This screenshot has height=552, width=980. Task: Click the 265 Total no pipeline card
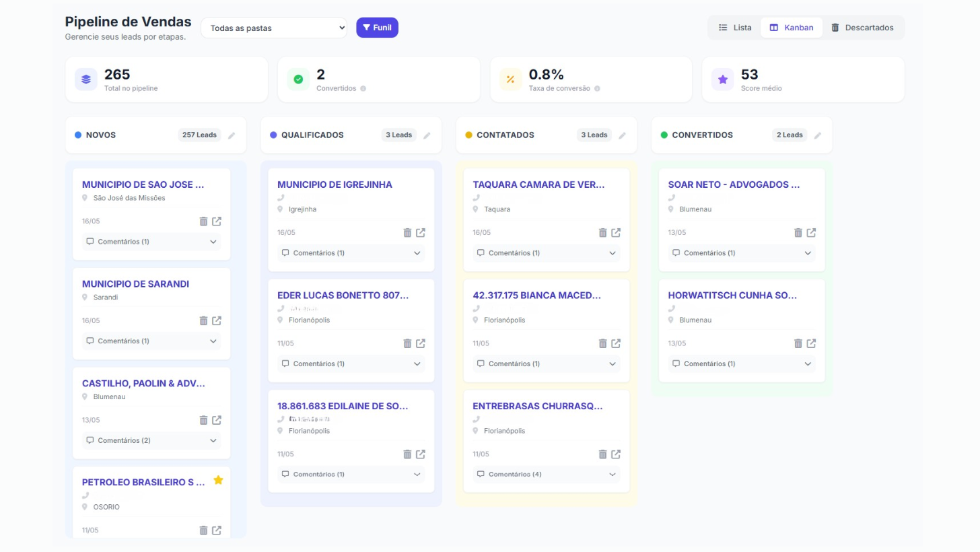(x=166, y=79)
